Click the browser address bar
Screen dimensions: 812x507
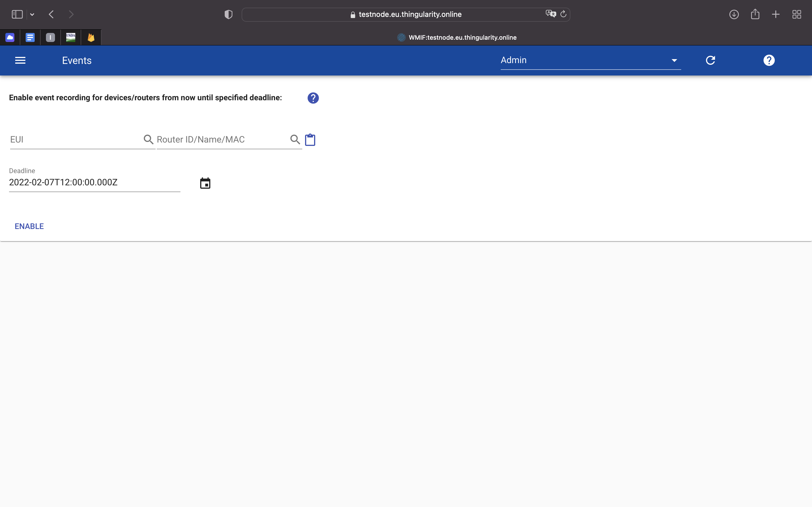pyautogui.click(x=409, y=14)
